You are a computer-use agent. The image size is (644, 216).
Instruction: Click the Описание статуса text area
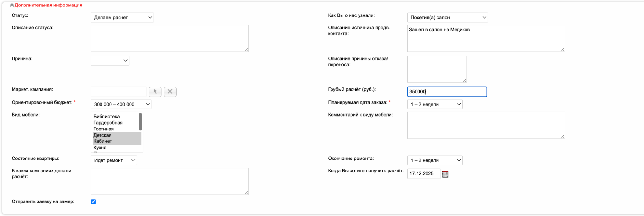click(x=169, y=38)
